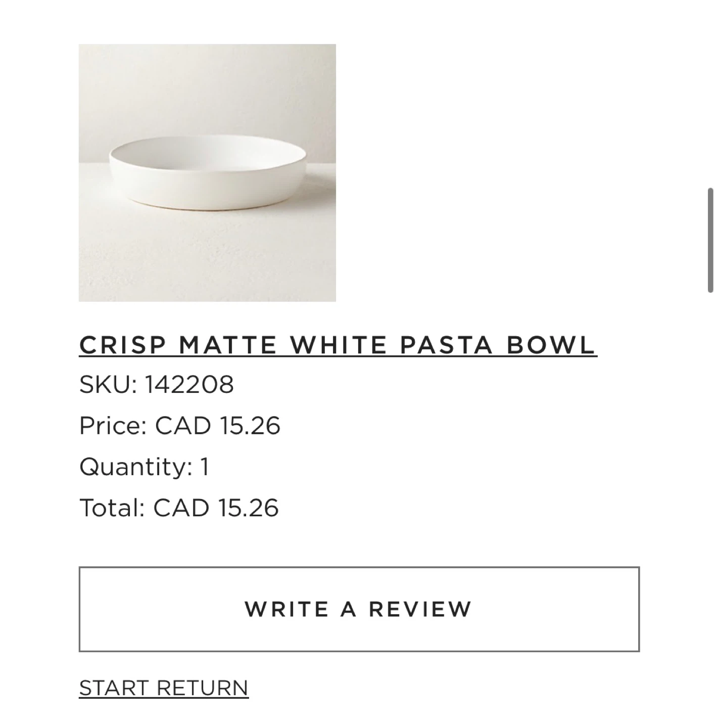Click the Price: CAD 15.26 text
Image resolution: width=719 pixels, height=728 pixels.
(180, 426)
